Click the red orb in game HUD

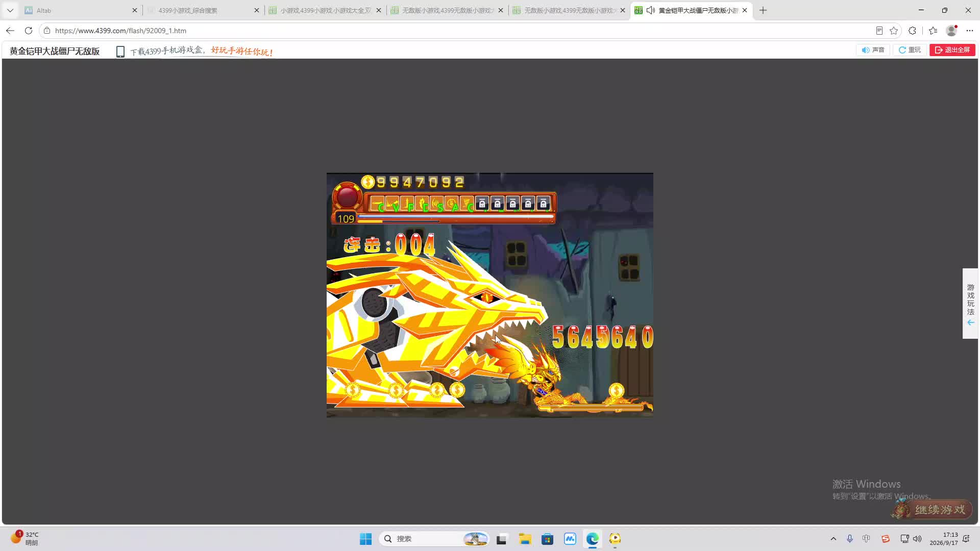[347, 197]
